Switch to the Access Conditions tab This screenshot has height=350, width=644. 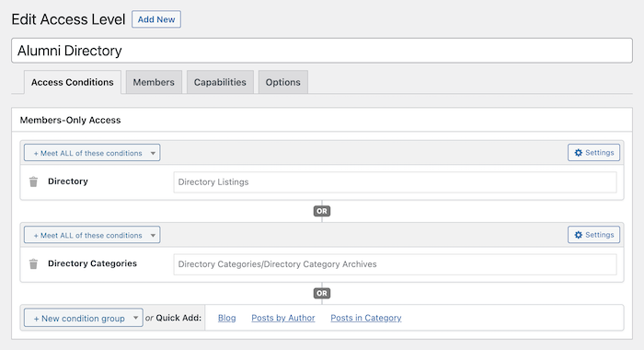(x=73, y=82)
